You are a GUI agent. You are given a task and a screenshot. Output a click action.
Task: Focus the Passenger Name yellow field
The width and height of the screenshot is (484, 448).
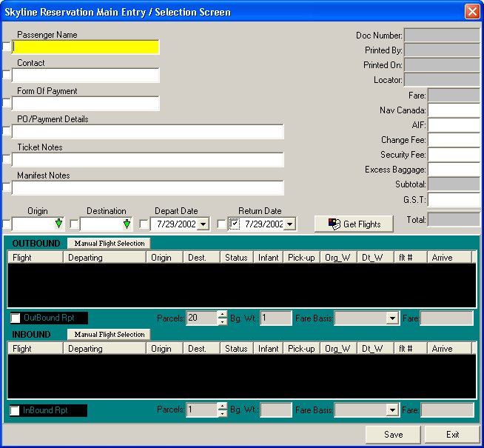tap(86, 47)
